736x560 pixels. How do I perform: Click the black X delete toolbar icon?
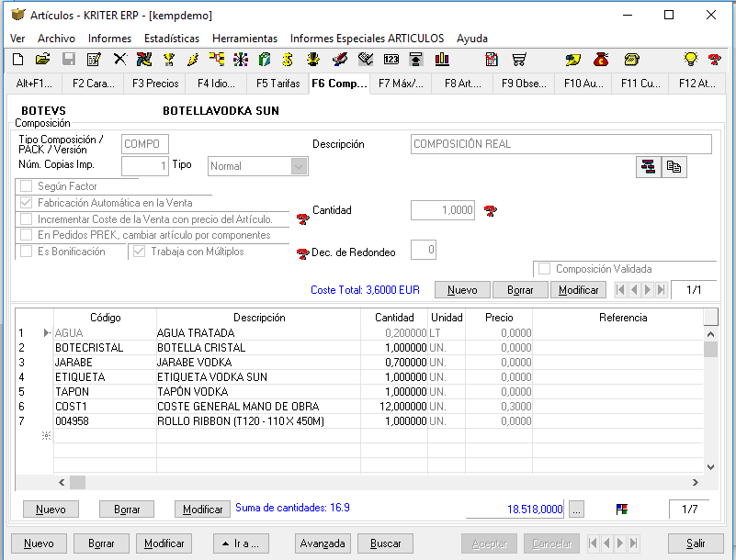(x=120, y=60)
